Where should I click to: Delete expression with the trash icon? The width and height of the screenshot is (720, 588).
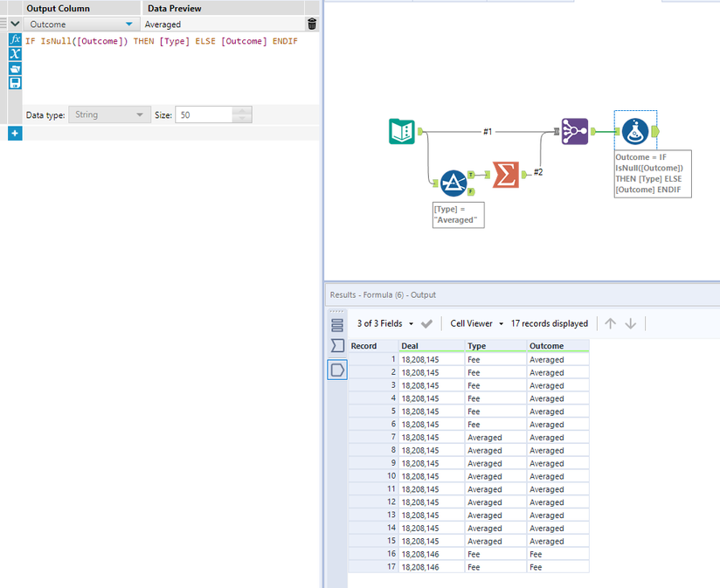(312, 24)
